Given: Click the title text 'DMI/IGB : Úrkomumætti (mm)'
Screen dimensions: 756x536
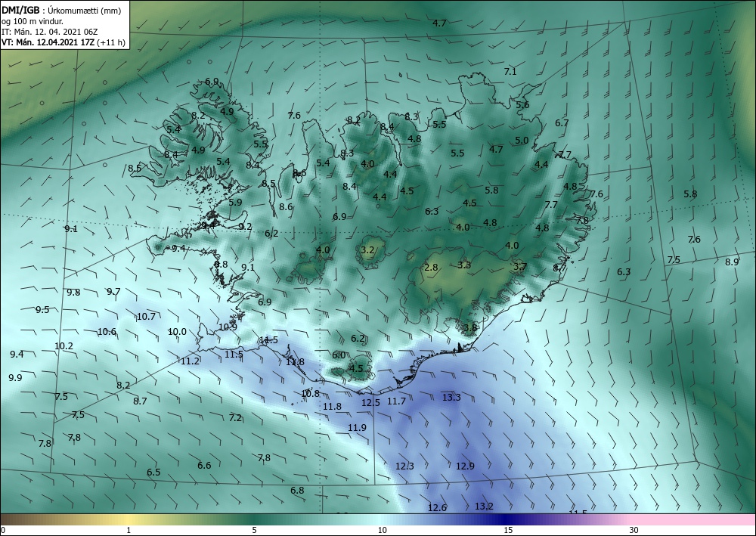Looking at the screenshot, I should 61,10.
